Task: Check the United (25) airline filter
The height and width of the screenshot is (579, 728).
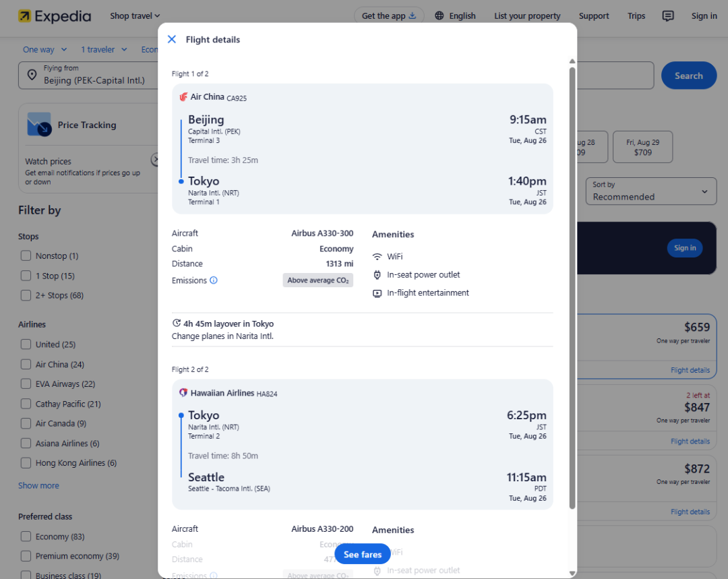Action: (26, 344)
